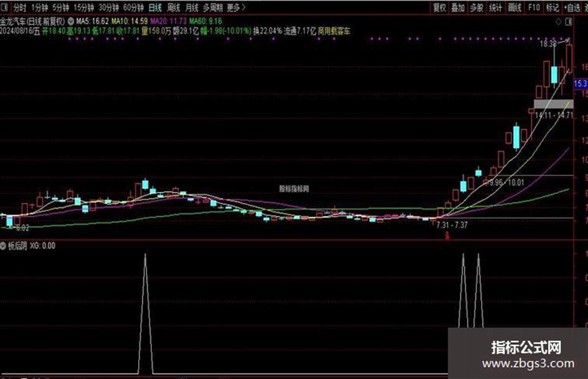Image resolution: width=588 pixels, height=379 pixels.
Task: Select the 1分钟 period tab
Action: (40, 7)
